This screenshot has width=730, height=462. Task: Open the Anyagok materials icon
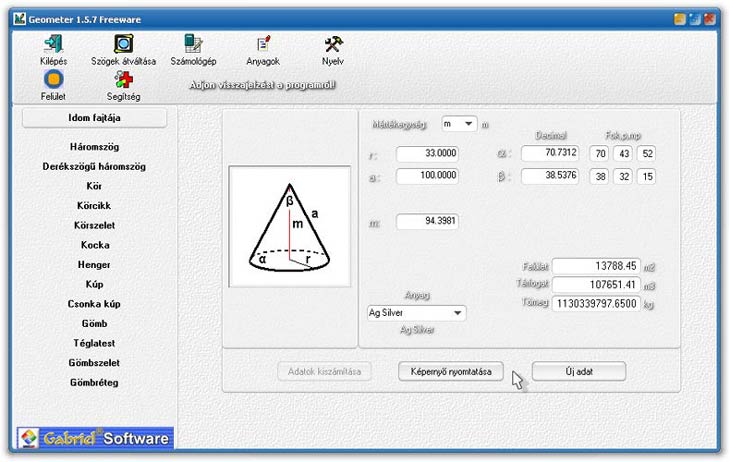click(263, 44)
